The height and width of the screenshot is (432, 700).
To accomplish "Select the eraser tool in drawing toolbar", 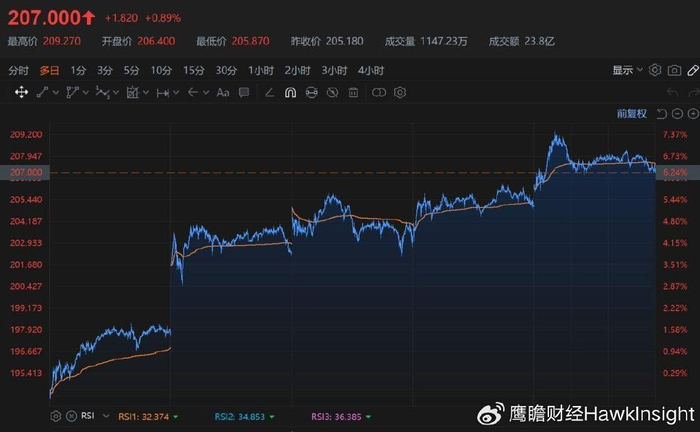I will point(268,92).
